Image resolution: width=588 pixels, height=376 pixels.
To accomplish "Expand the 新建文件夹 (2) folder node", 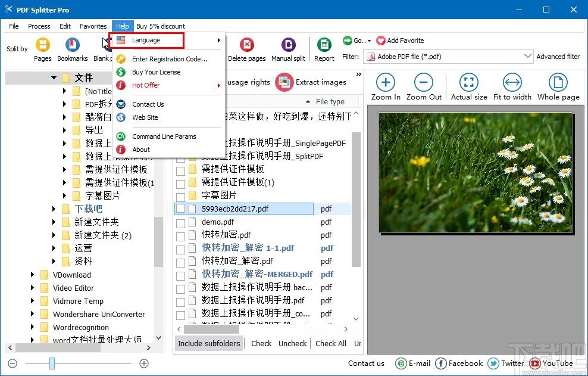I will point(54,235).
